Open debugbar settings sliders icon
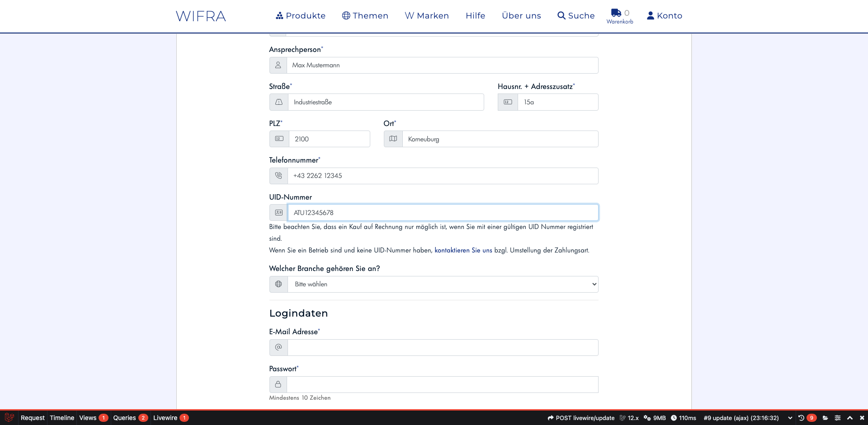This screenshot has height=425, width=868. click(x=838, y=418)
